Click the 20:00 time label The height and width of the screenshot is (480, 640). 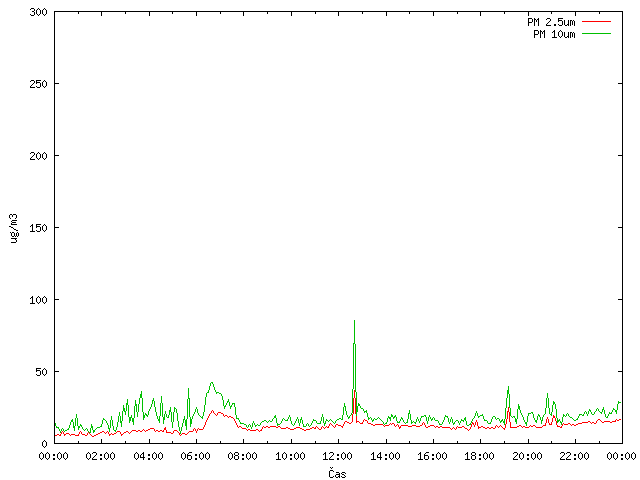tap(527, 456)
